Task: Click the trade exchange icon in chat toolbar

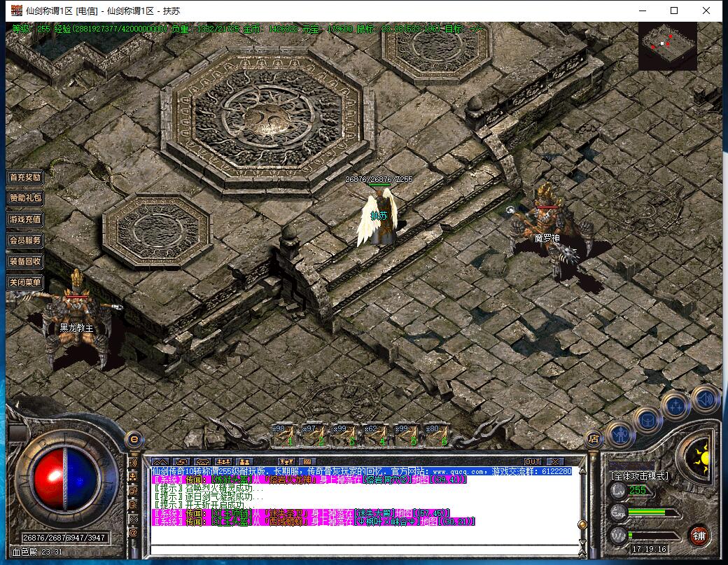Action: (x=181, y=462)
